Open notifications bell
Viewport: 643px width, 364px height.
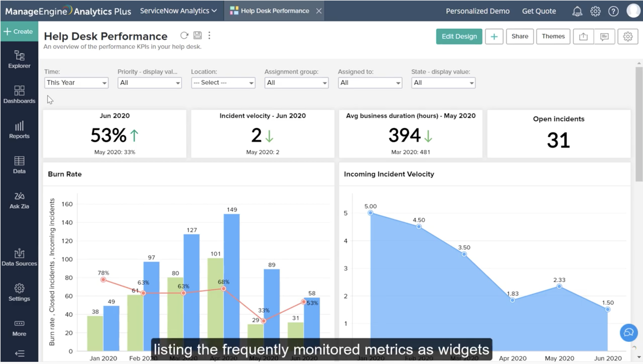[577, 11]
